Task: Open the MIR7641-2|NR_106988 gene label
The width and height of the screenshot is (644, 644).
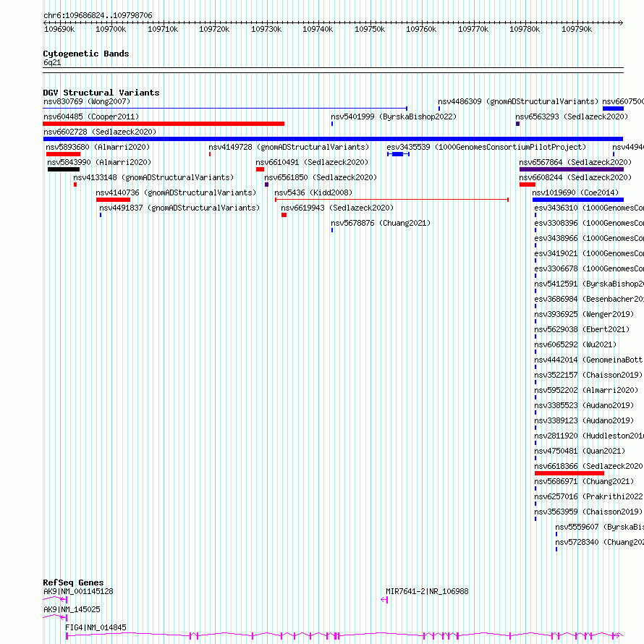Action: [x=427, y=591]
